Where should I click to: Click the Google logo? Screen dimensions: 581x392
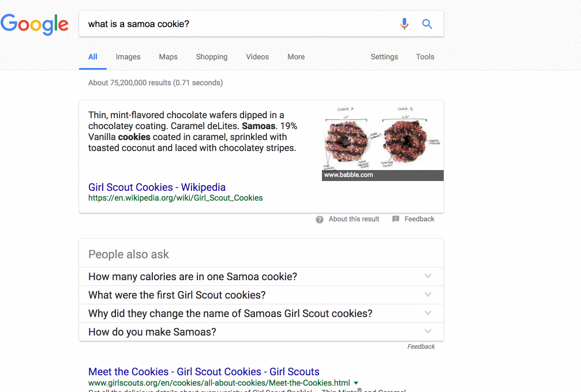35,24
